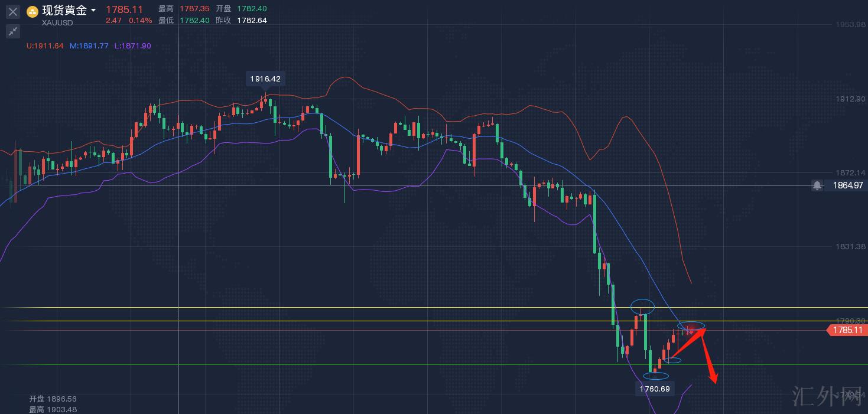Click the bell alert icon at 1864.97
Viewport: 868px width, 414px height.
pyautogui.click(x=817, y=185)
